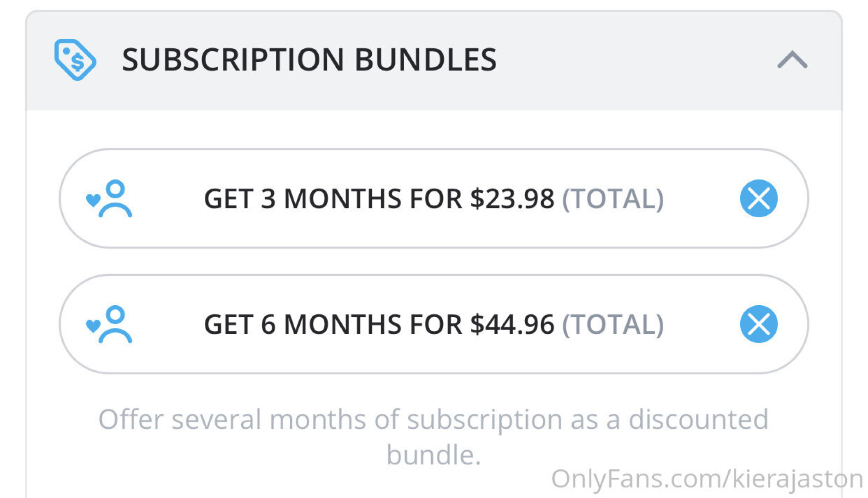
Task: Click the (TOTAL) label in 6 months bundle
Action: 612,325
